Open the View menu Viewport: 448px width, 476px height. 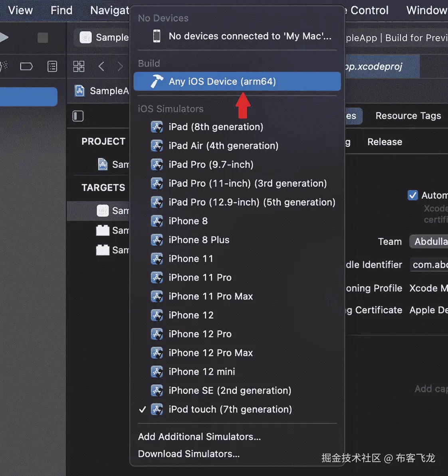(x=20, y=10)
